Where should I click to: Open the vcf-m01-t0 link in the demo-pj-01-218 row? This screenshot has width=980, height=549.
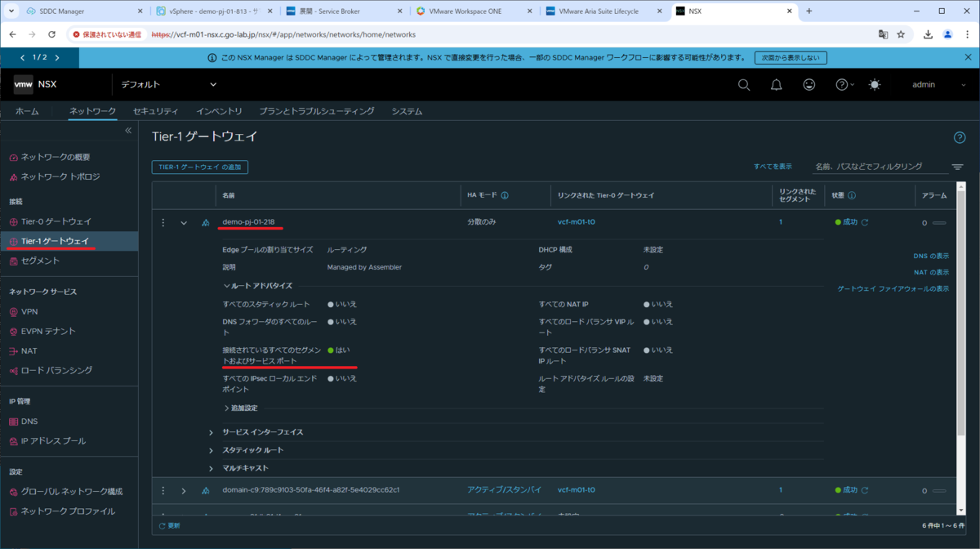[x=576, y=222]
